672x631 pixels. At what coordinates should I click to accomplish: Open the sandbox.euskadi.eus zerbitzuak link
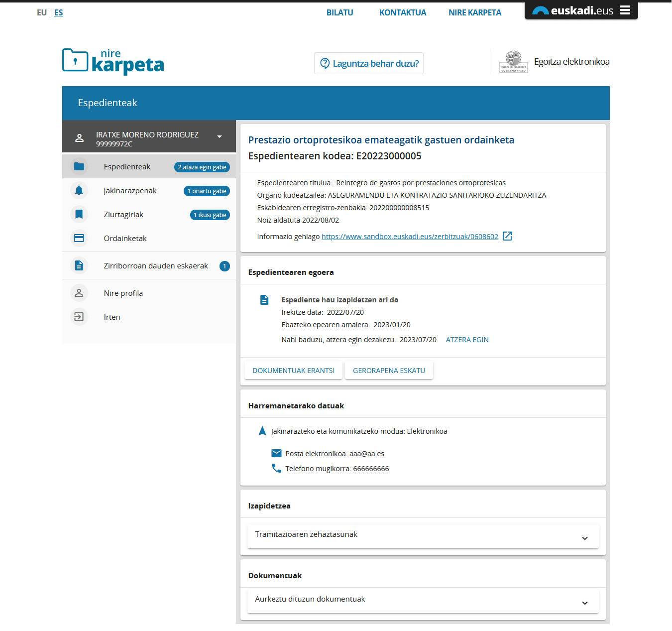(410, 237)
